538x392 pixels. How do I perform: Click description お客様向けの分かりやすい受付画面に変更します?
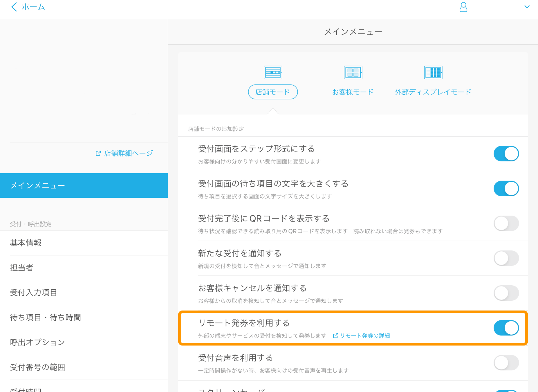coord(259,162)
